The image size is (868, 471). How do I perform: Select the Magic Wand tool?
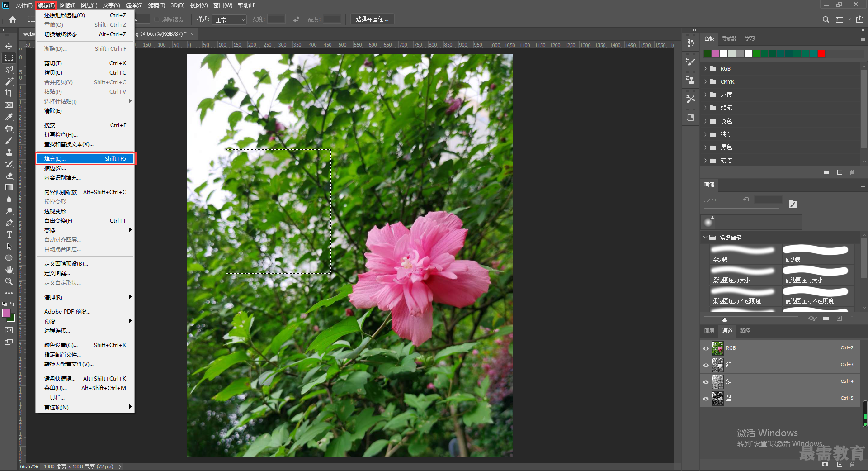tap(9, 81)
